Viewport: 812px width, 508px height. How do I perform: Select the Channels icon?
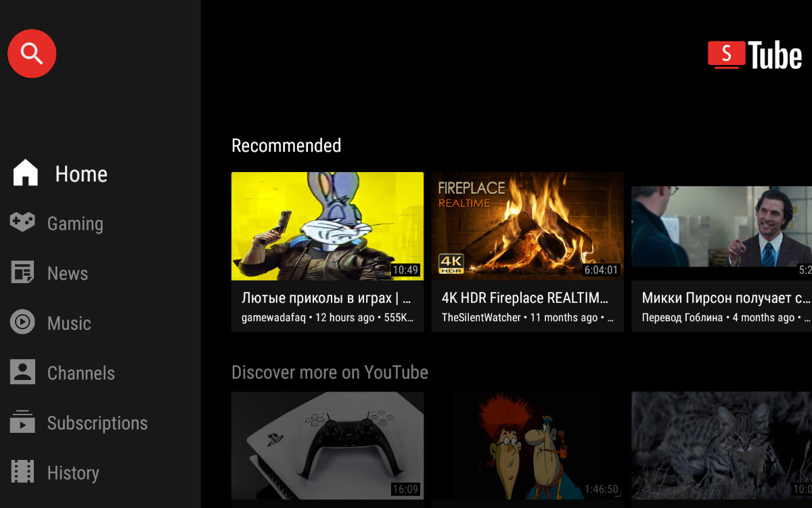click(22, 373)
